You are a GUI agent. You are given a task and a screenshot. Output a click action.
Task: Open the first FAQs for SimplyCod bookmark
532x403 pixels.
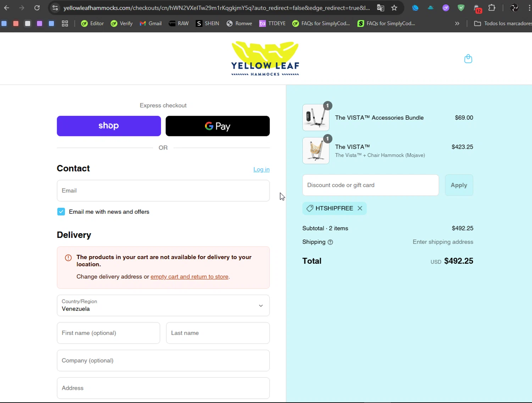pyautogui.click(x=321, y=23)
